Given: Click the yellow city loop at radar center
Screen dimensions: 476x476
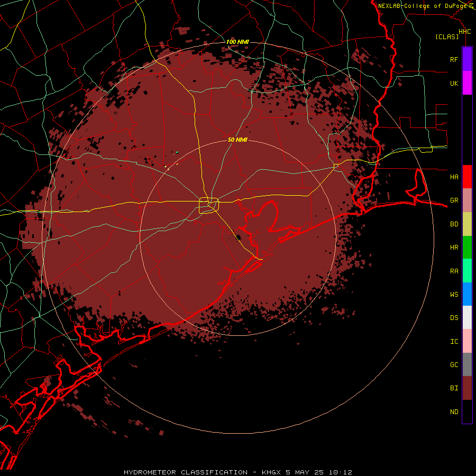Looking at the screenshot, I should [x=209, y=206].
